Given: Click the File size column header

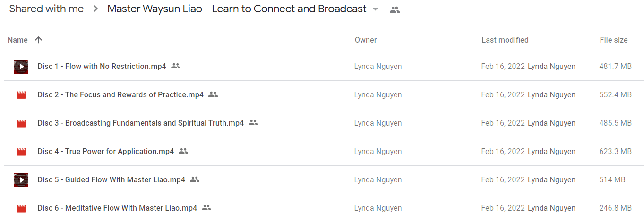Looking at the screenshot, I should tap(614, 40).
